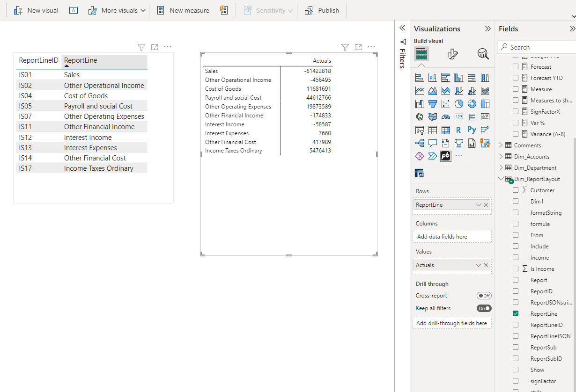Open the Format visual pane (paintbrush icon)

452,54
